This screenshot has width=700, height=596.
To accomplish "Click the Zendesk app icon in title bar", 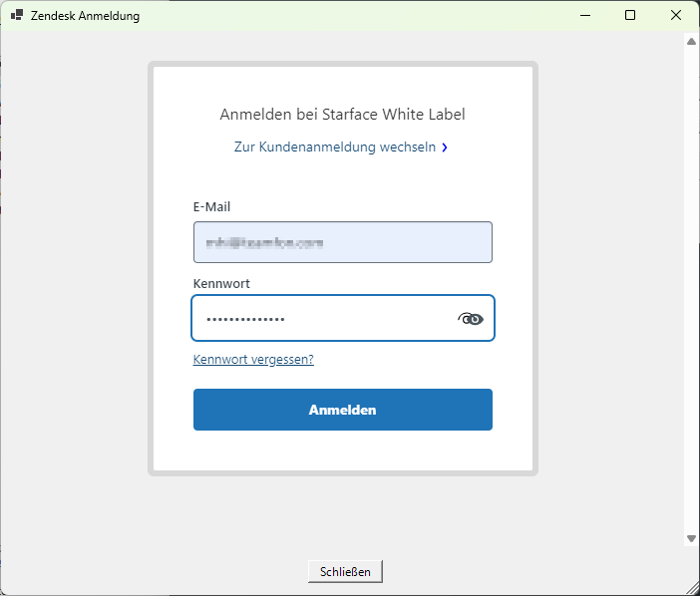I will point(17,15).
